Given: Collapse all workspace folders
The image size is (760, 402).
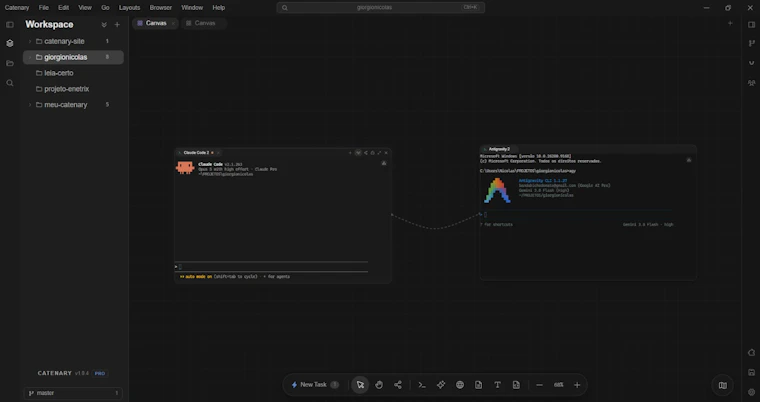Looking at the screenshot, I should pyautogui.click(x=104, y=24).
